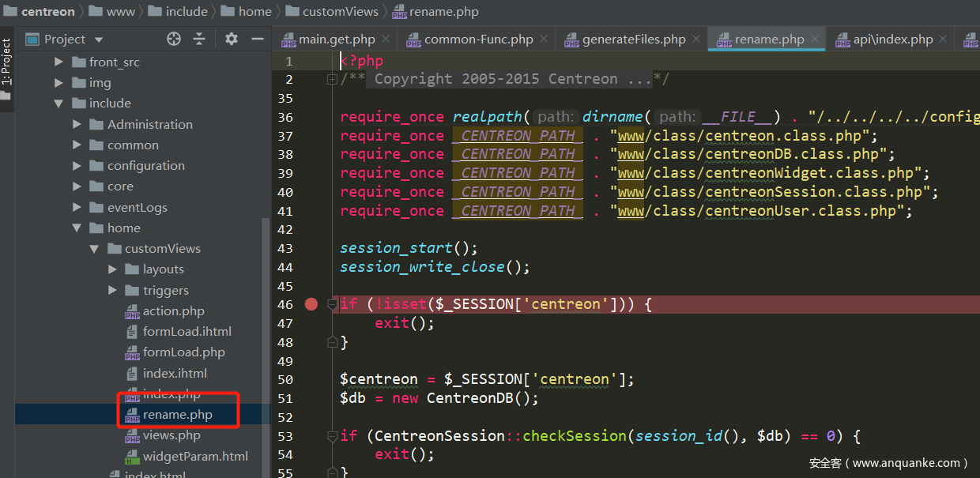Open the Project view dropdown
This screenshot has width=980, height=478.
tap(99, 40)
